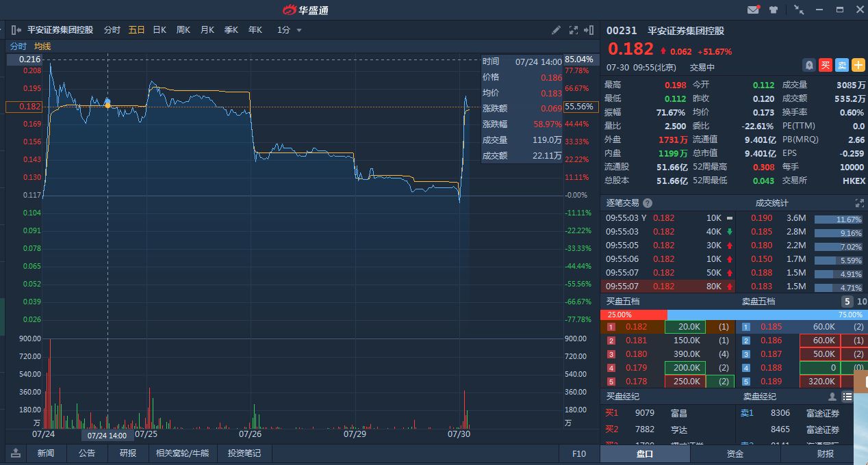Image resolution: width=868 pixels, height=465 pixels.
Task: Click broker 富昌 in 买1 row
Action: [678, 413]
